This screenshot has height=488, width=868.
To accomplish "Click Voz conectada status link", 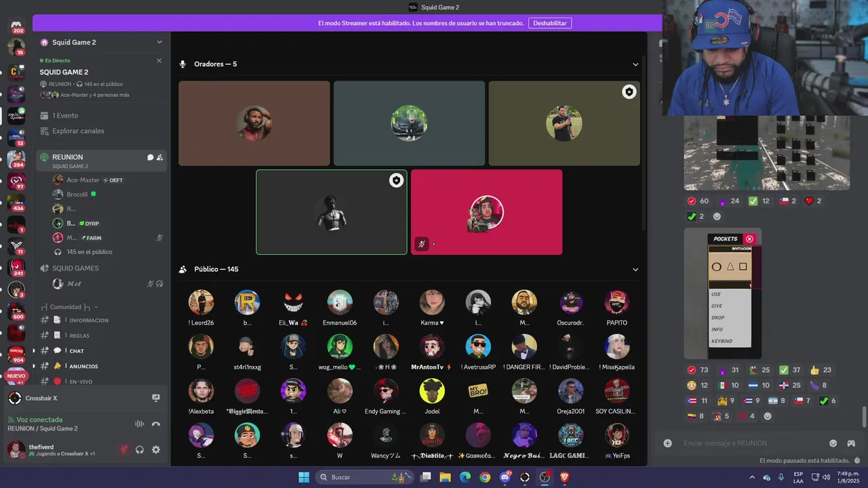I will [x=39, y=420].
